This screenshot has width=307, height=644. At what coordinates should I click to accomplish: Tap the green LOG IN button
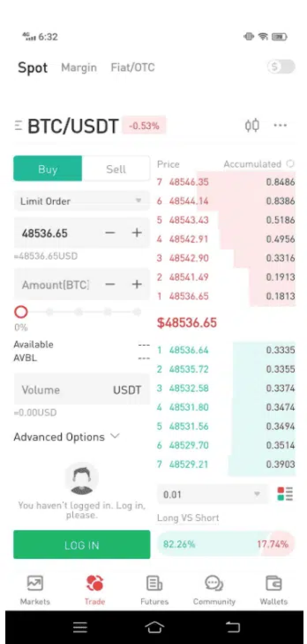tap(82, 544)
